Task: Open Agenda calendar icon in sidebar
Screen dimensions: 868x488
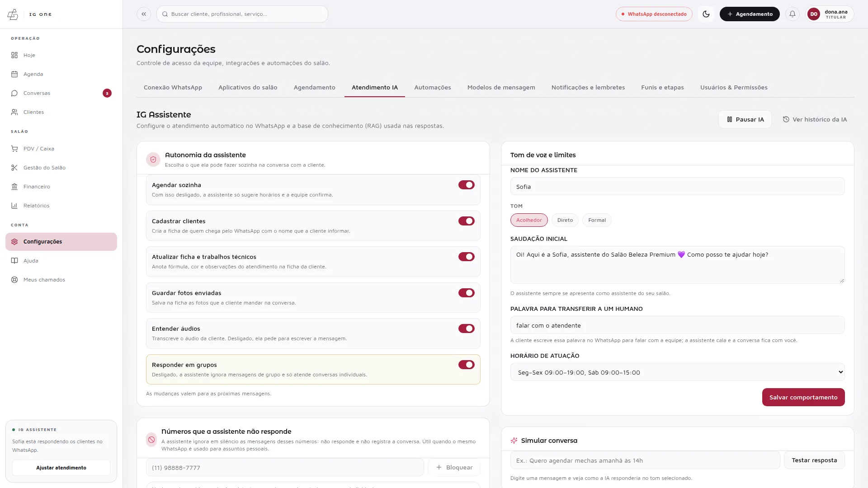Action: [14, 74]
